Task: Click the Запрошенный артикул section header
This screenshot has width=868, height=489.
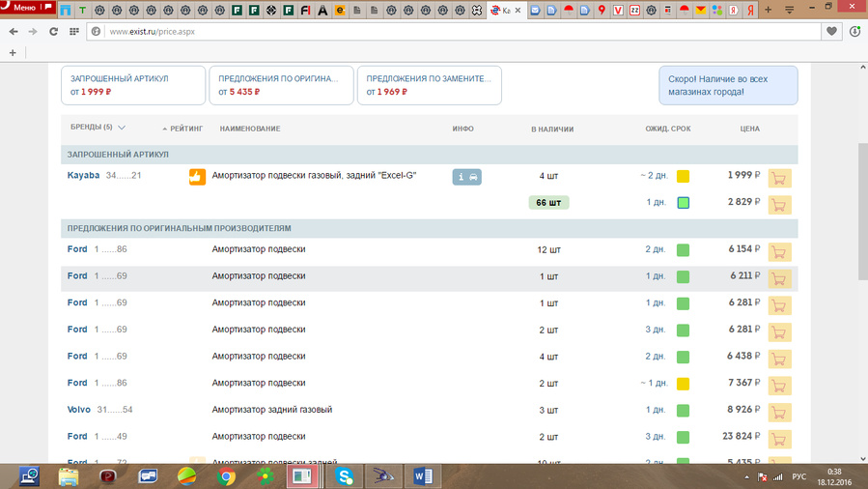Action: tap(430, 155)
